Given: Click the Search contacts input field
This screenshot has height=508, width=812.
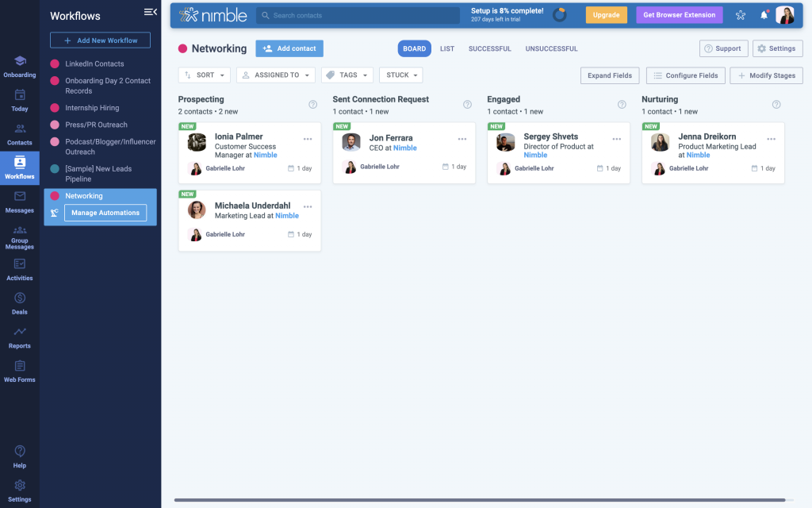Looking at the screenshot, I should tap(357, 14).
